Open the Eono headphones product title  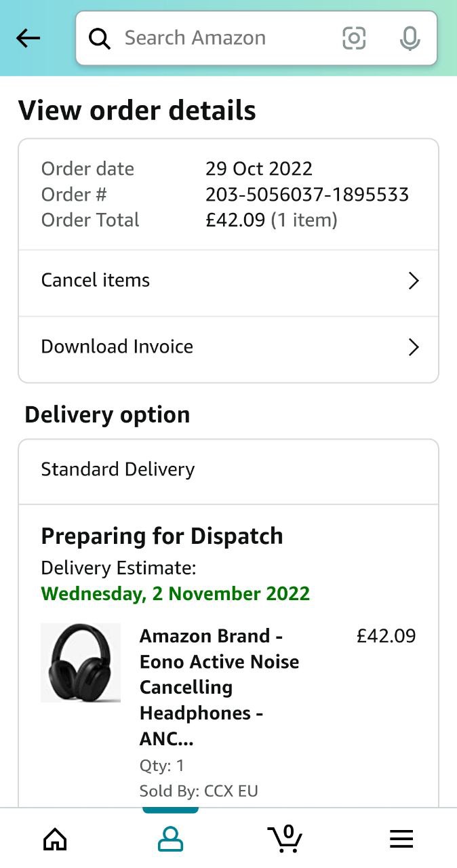pos(219,687)
